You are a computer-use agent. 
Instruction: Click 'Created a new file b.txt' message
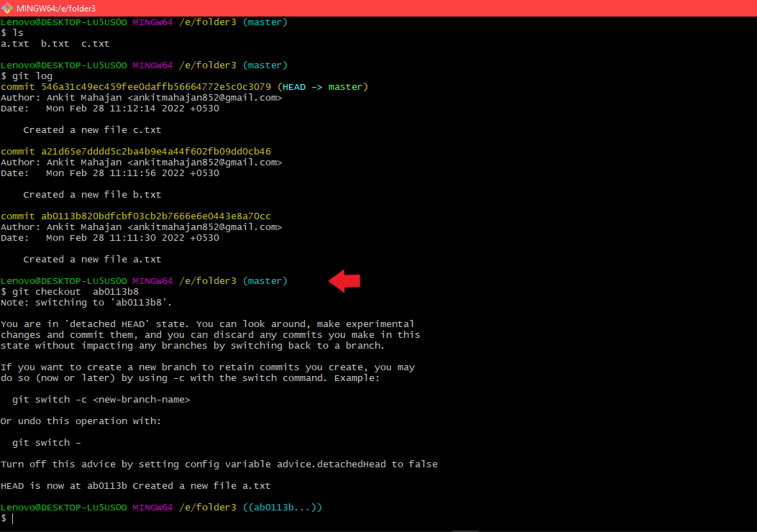92,195
